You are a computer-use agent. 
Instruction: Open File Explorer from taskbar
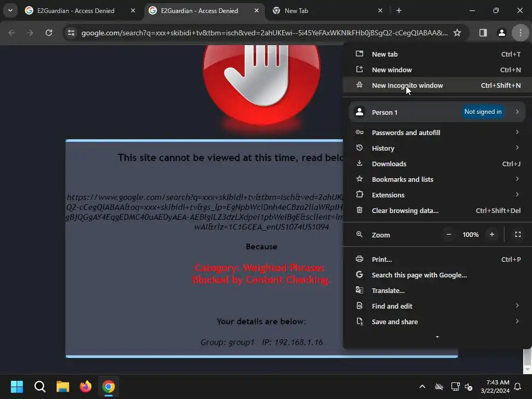coord(63,387)
